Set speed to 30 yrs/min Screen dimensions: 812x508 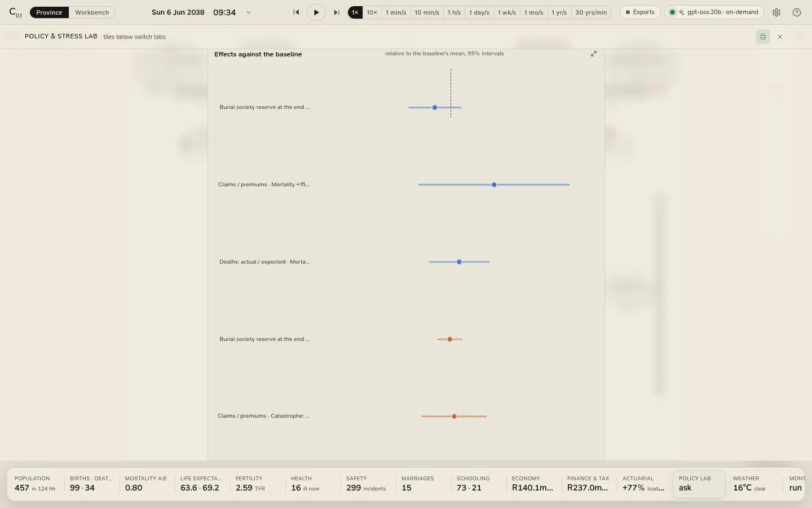pos(591,12)
